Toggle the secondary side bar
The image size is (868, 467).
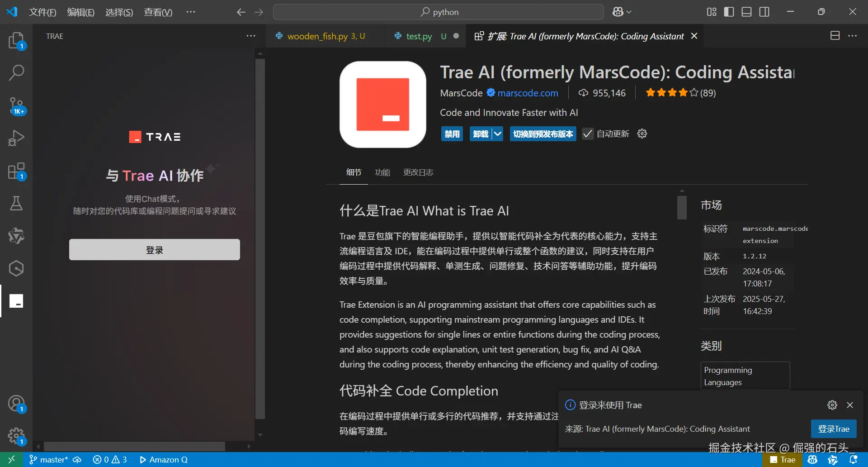coord(764,12)
